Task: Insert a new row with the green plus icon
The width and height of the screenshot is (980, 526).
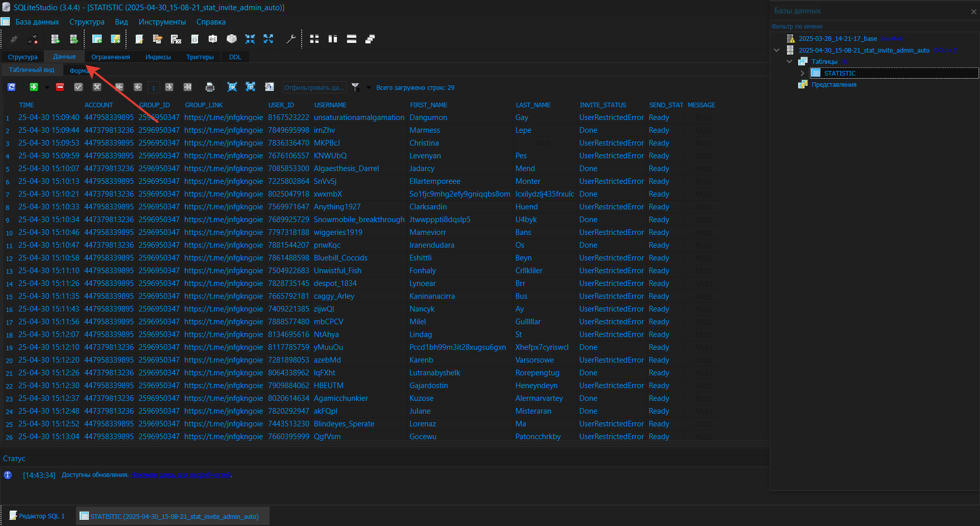Action: point(34,87)
